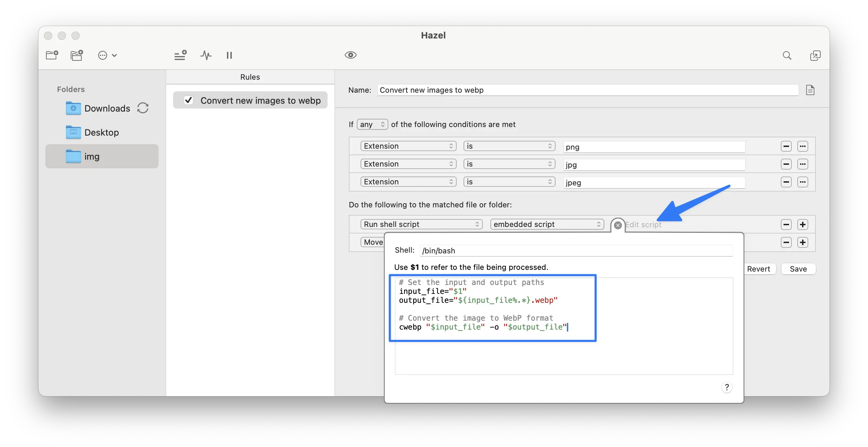Select the img folder
Viewport: 868px width, 447px height.
(x=102, y=156)
